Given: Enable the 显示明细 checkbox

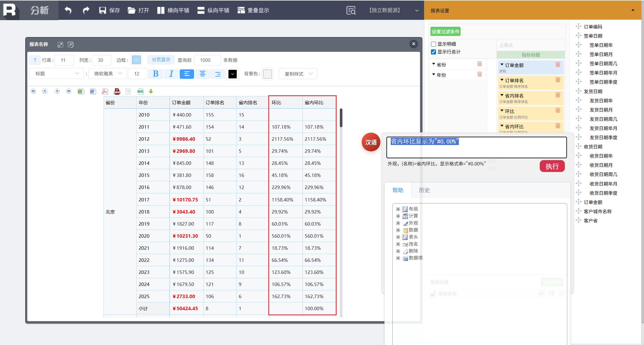Looking at the screenshot, I should click(434, 44).
